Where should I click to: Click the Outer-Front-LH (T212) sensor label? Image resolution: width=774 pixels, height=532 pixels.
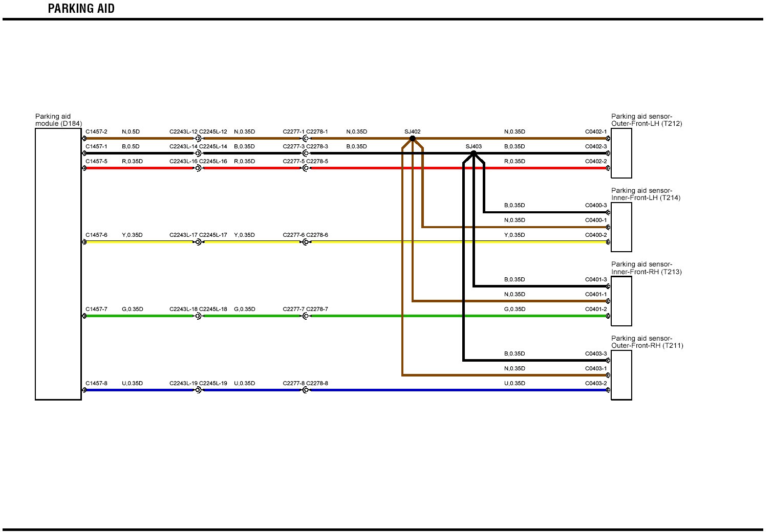click(647, 120)
